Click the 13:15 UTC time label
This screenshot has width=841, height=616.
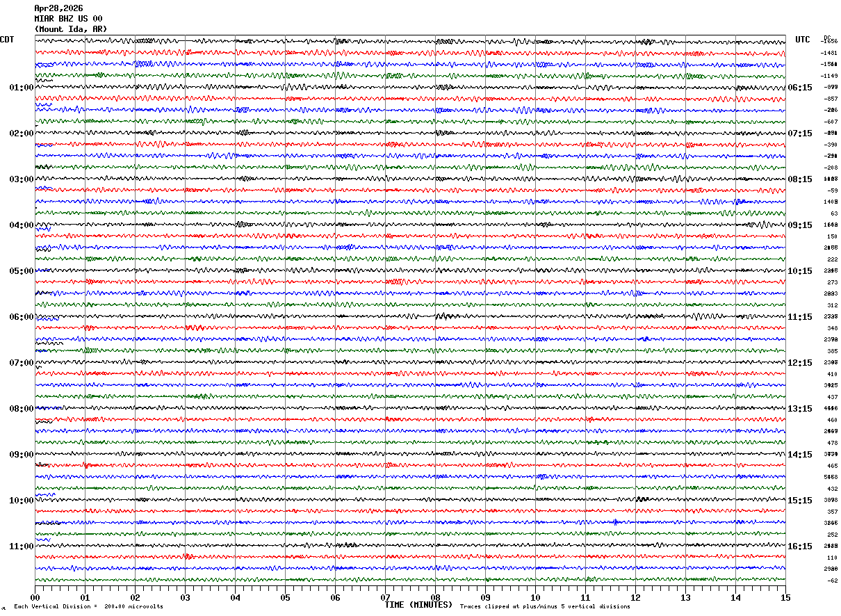(800, 409)
